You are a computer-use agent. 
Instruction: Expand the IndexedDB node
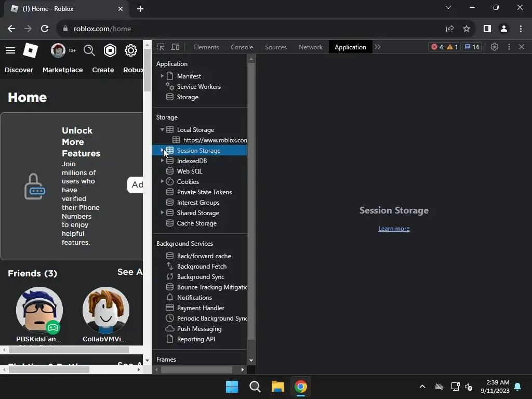pyautogui.click(x=162, y=161)
